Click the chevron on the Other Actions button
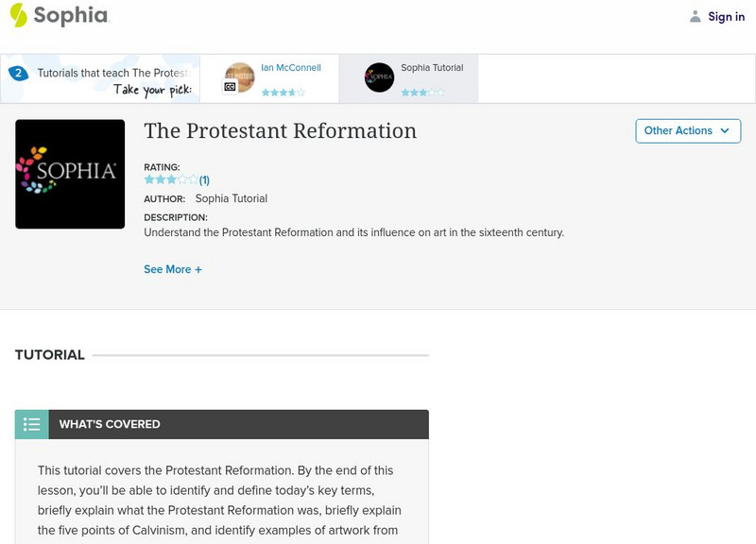Image resolution: width=756 pixels, height=544 pixels. pos(724,131)
